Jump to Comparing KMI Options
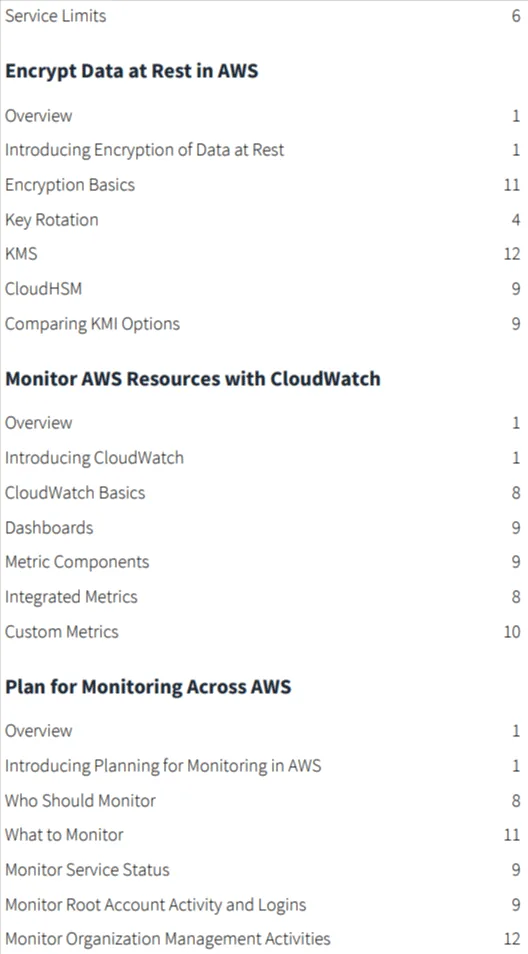The image size is (528, 954). pyautogui.click(x=92, y=324)
